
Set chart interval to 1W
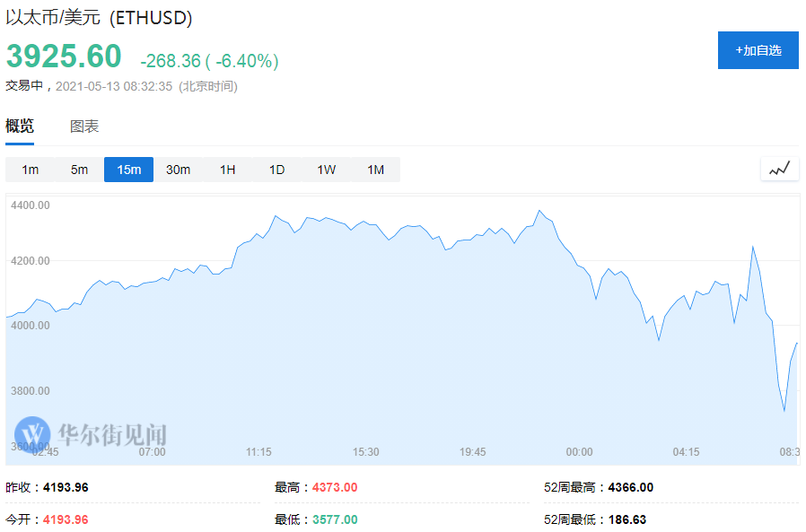pyautogui.click(x=326, y=170)
